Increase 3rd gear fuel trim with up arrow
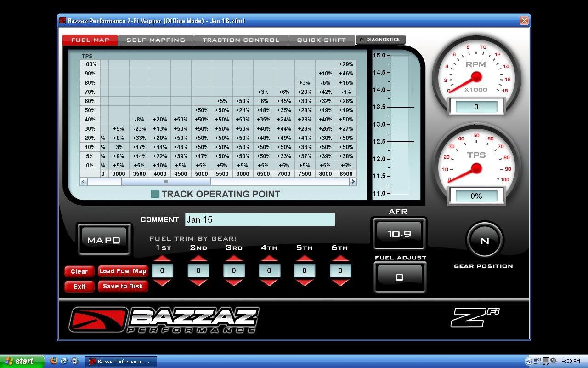 coord(234,259)
